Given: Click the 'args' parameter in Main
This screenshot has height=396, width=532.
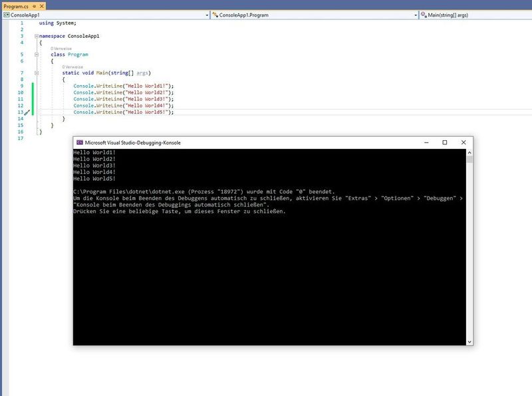Looking at the screenshot, I should 142,73.
